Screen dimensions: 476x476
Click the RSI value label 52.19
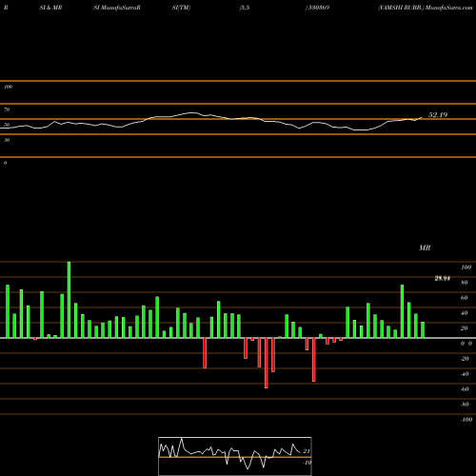click(x=438, y=115)
